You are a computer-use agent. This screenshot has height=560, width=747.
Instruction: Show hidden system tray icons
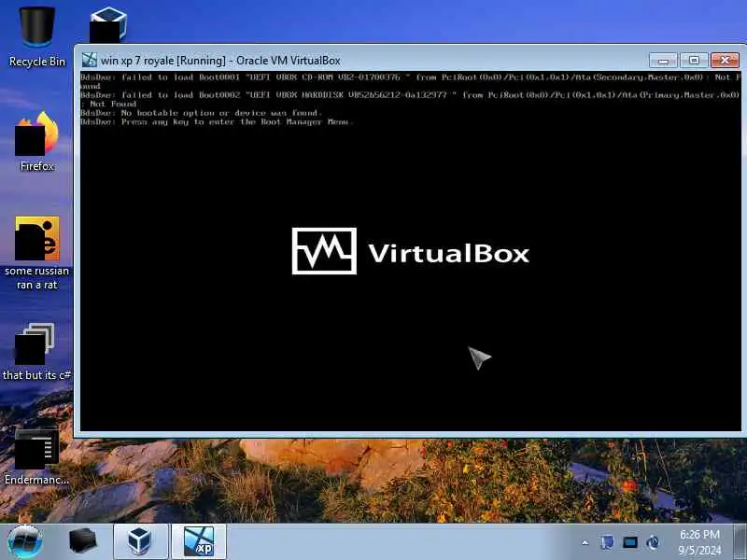(x=585, y=542)
